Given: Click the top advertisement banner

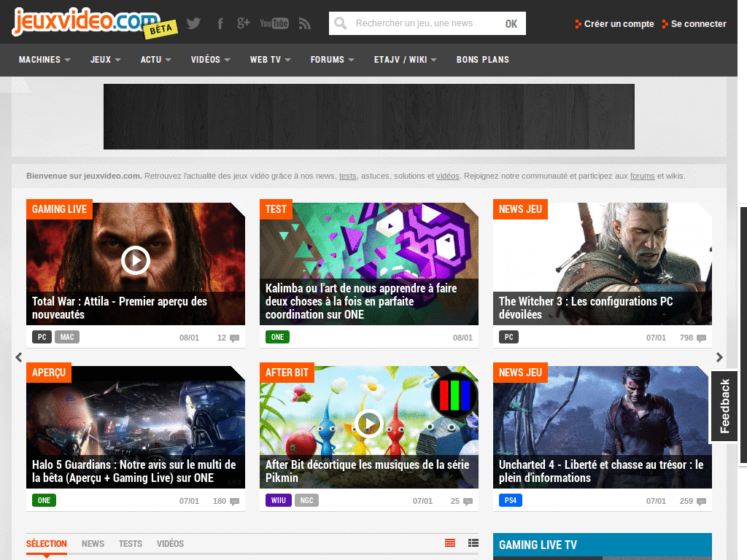Looking at the screenshot, I should click(x=368, y=117).
